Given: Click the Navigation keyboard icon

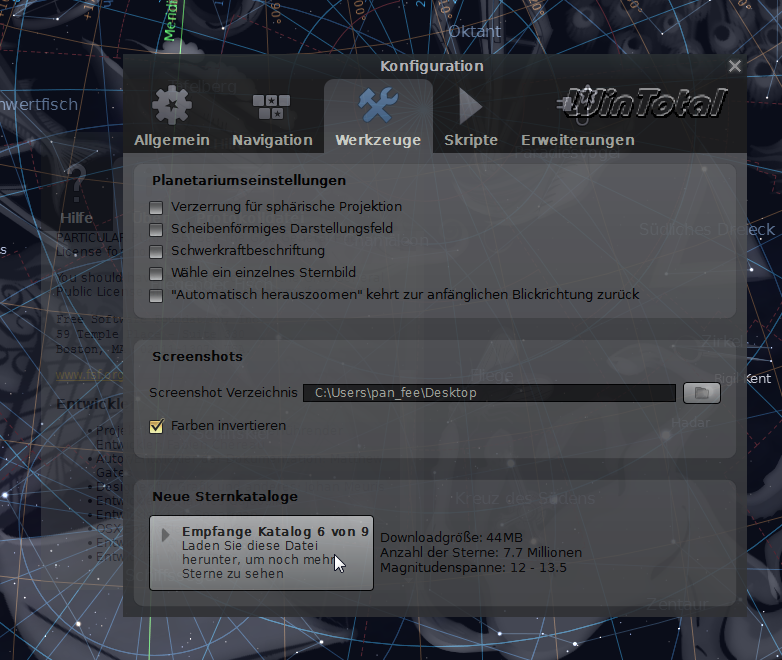Looking at the screenshot, I should (271, 107).
